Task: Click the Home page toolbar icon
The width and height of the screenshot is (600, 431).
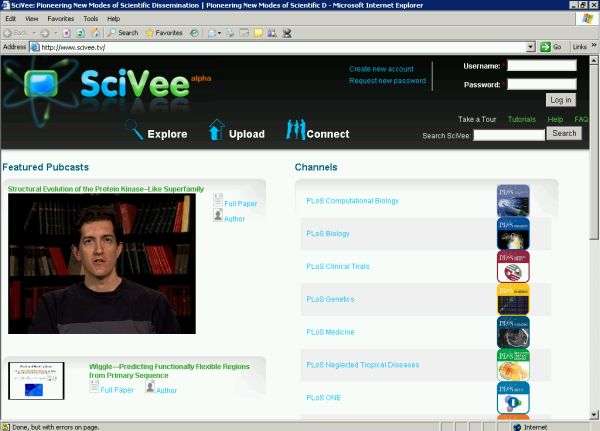Action: click(x=94, y=33)
